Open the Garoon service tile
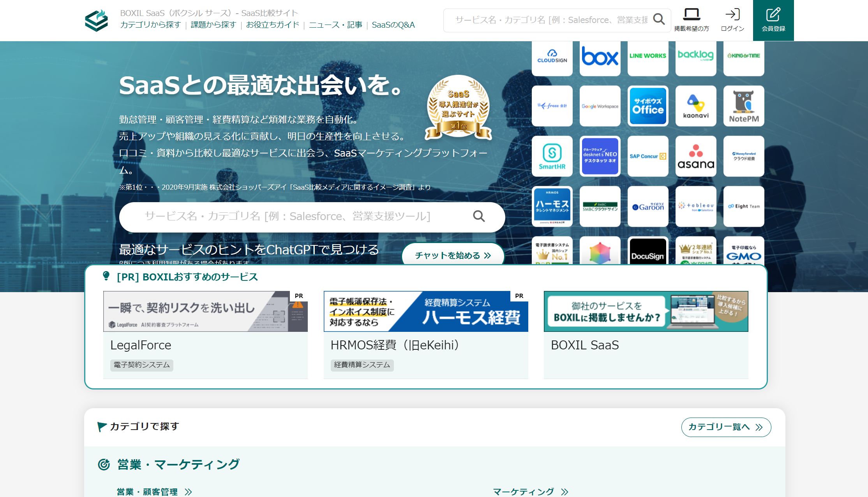This screenshot has width=868, height=497. point(648,206)
